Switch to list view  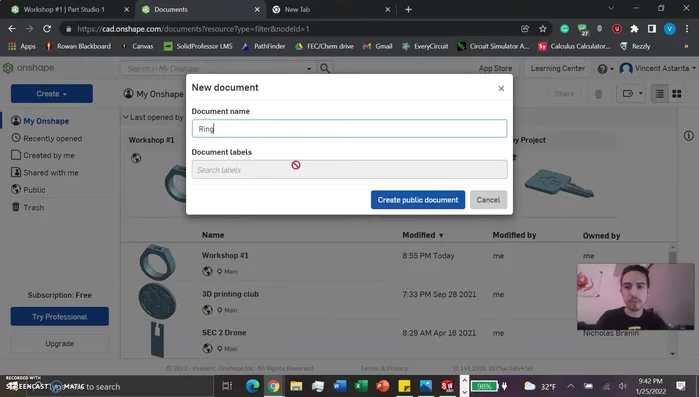click(659, 94)
